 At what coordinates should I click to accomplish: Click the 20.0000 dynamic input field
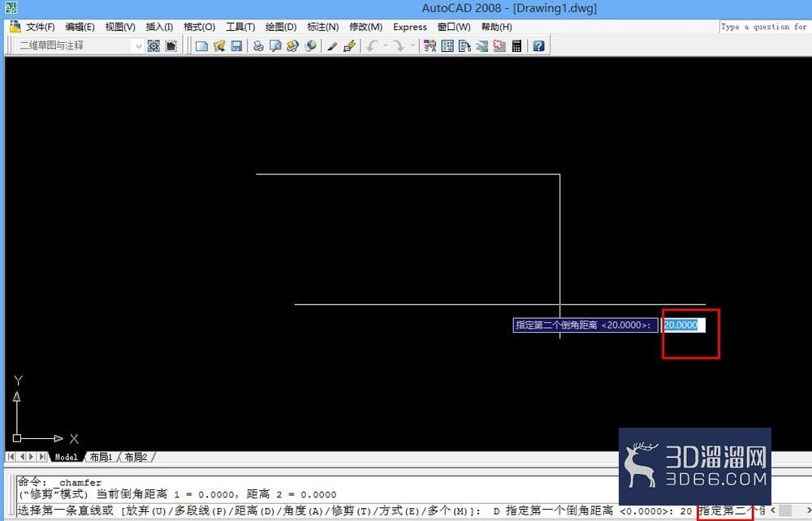[x=684, y=325]
